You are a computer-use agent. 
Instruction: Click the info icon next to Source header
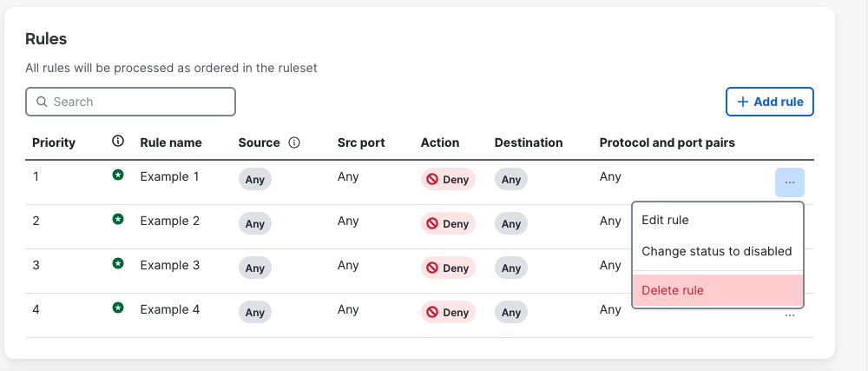tap(294, 142)
